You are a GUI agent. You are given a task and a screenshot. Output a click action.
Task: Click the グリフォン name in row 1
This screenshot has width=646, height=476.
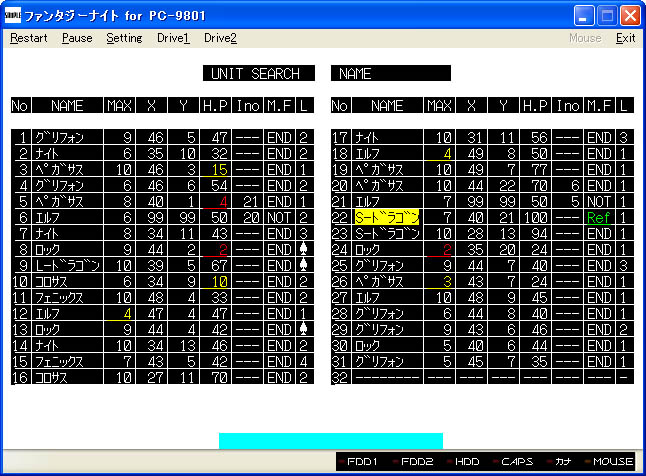(59, 137)
